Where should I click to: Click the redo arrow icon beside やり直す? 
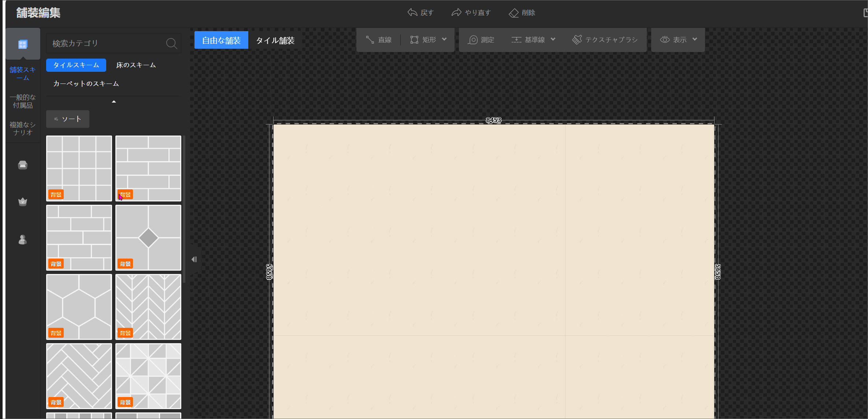[x=456, y=12]
